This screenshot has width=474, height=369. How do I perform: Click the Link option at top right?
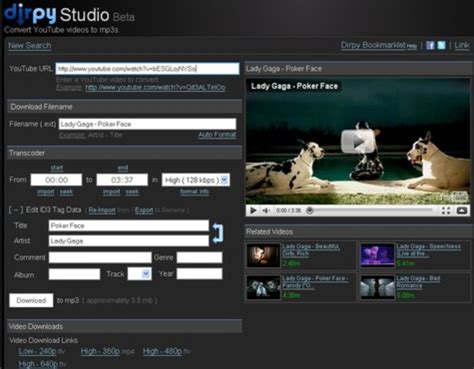(462, 45)
